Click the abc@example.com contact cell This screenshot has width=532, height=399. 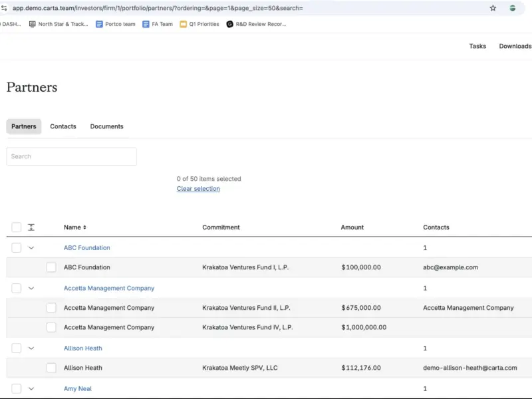pos(451,267)
